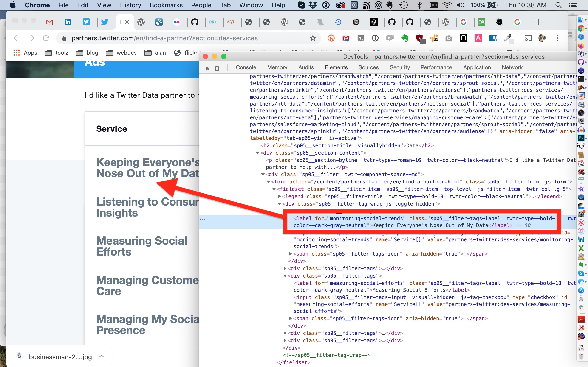
Task: Bookmark the page using the star icon
Action: tap(313, 38)
